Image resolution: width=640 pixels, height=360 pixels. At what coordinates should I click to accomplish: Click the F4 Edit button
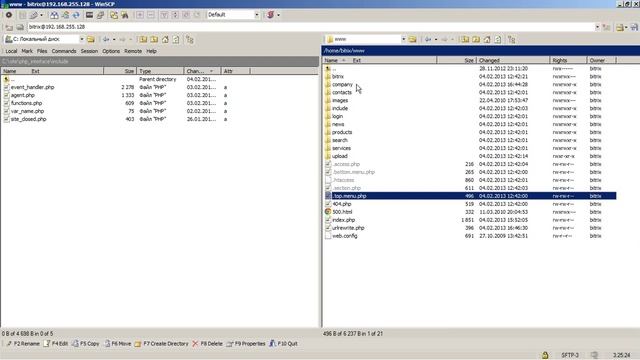click(x=56, y=344)
